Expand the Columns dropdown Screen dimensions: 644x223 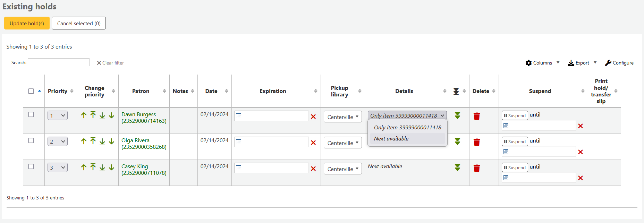coord(542,63)
